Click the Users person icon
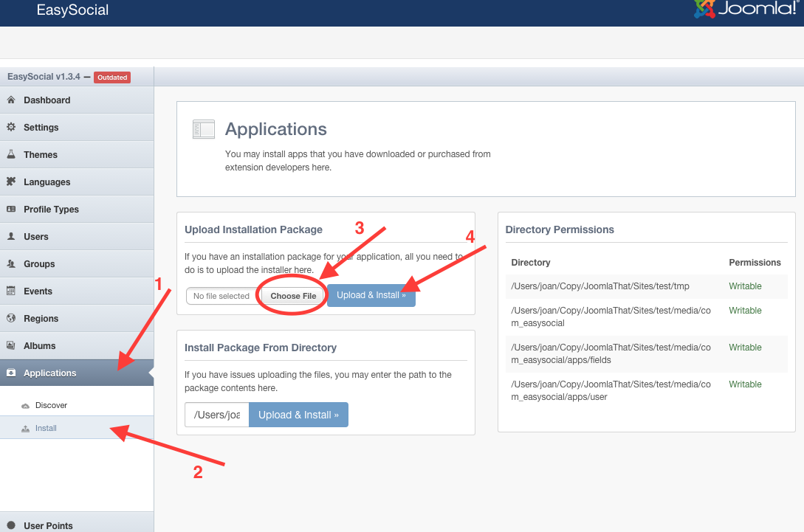The height and width of the screenshot is (532, 804). [11, 236]
